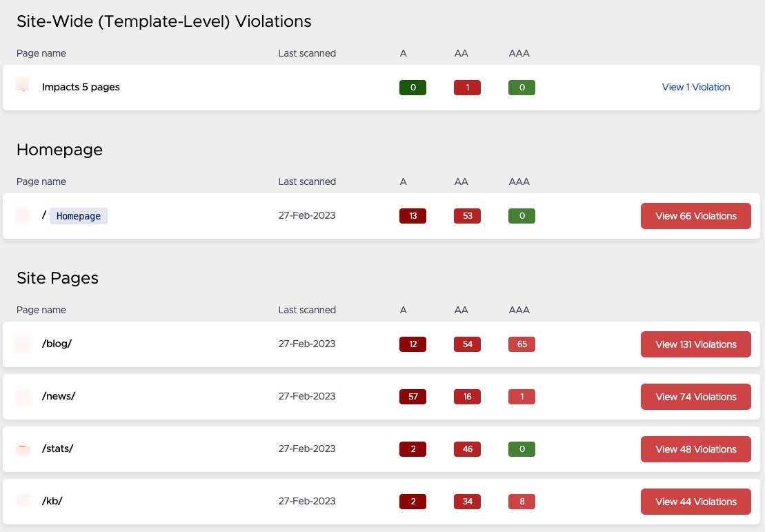Select the green AAA badge in the site-wide row
Image resolution: width=765 pixels, height=532 pixels.
pos(521,87)
